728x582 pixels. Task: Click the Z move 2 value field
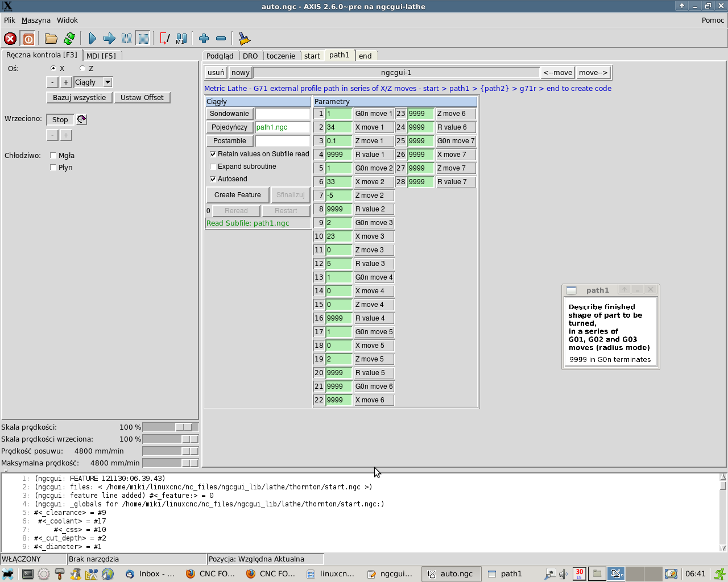tap(339, 196)
